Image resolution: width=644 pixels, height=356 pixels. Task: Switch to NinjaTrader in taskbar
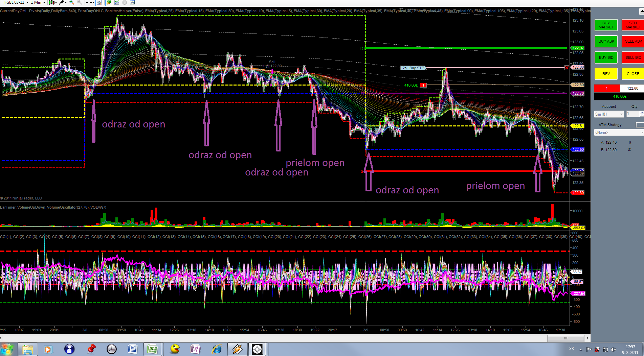click(x=257, y=349)
